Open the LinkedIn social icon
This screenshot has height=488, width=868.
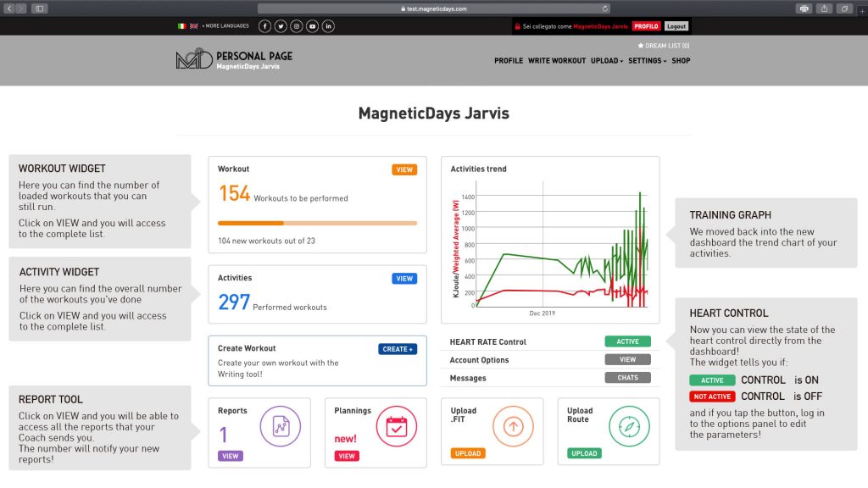click(x=328, y=26)
